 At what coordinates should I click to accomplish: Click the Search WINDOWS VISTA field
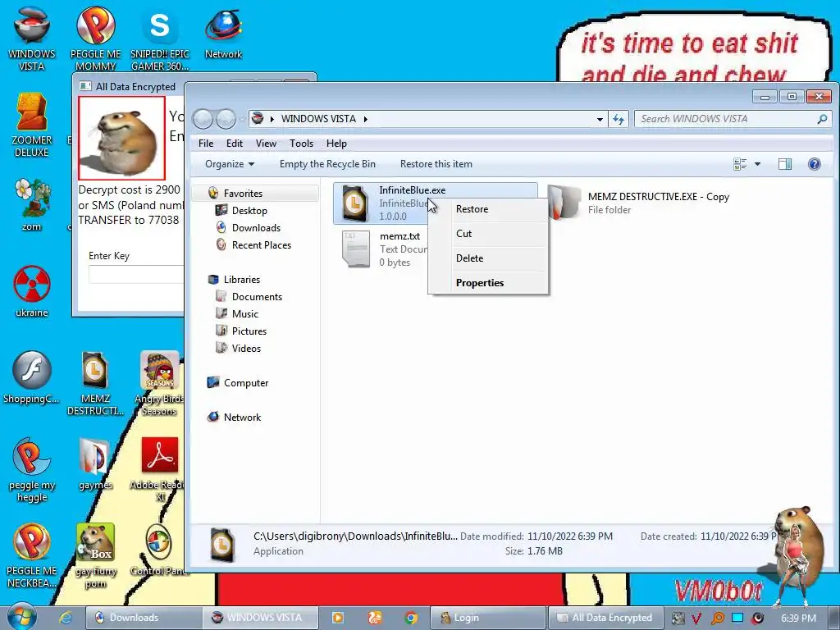(x=726, y=119)
